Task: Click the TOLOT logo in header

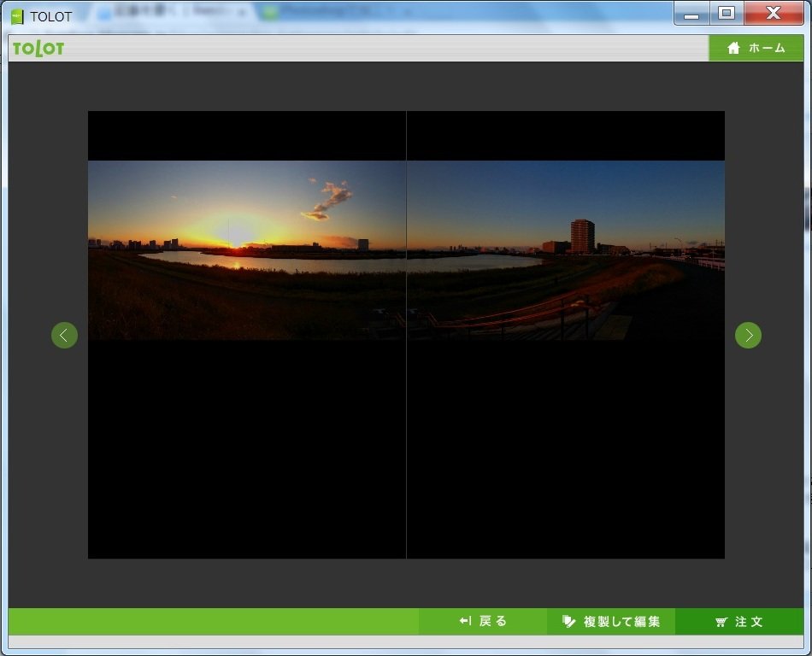Action: [x=38, y=49]
